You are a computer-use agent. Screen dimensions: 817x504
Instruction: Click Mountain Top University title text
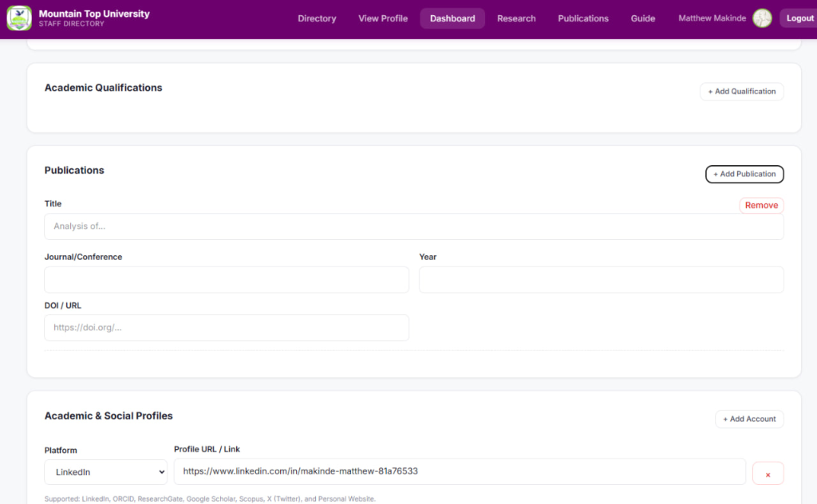click(94, 14)
